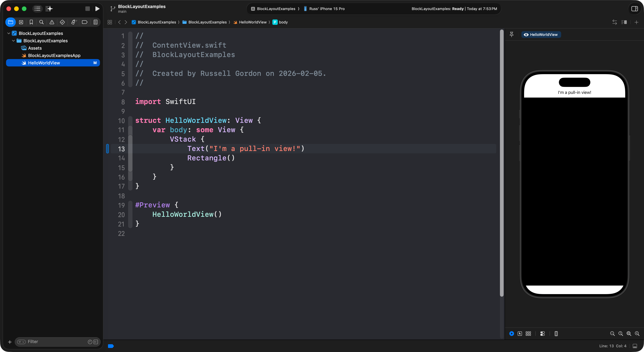Screen dimensions: 644x352
Task: Select the HelloWorldView preview tab
Action: (541, 35)
